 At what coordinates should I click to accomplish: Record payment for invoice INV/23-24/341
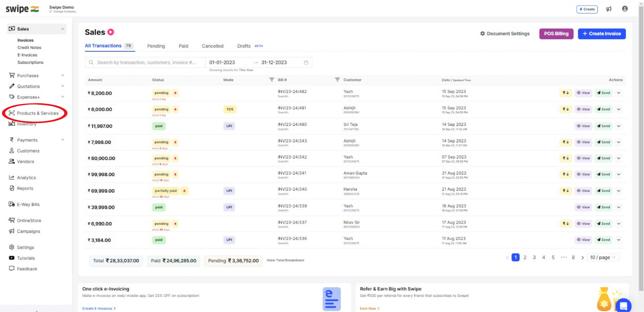[566, 174]
